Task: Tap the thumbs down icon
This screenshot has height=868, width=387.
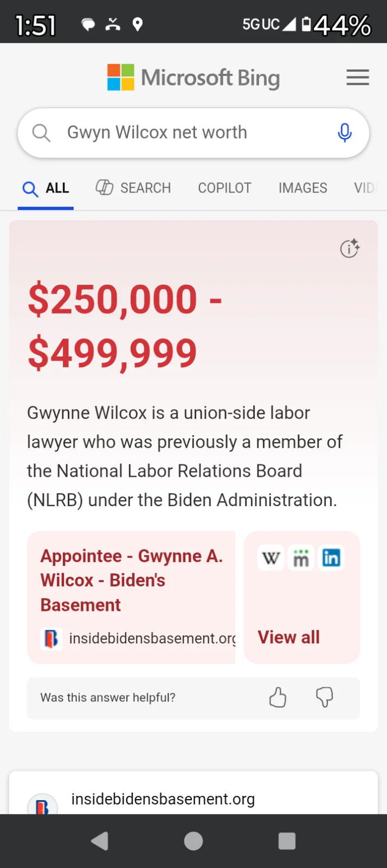Action: coord(324,697)
